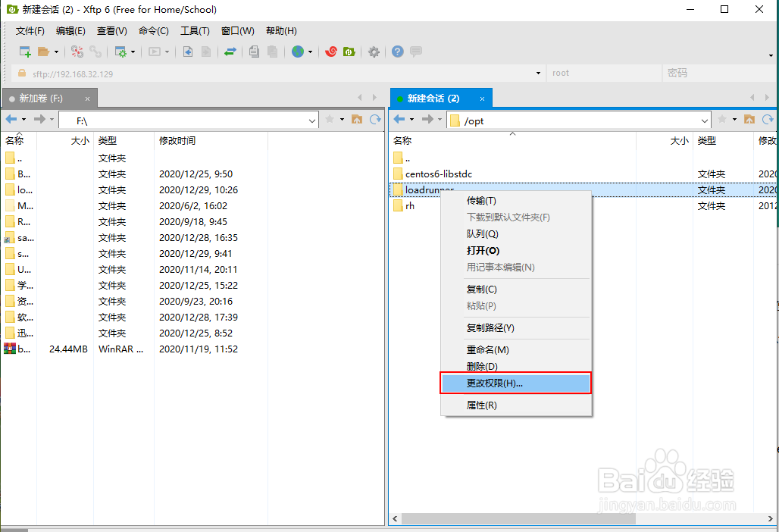
Task: Click the paste toolbar icon
Action: click(x=272, y=52)
